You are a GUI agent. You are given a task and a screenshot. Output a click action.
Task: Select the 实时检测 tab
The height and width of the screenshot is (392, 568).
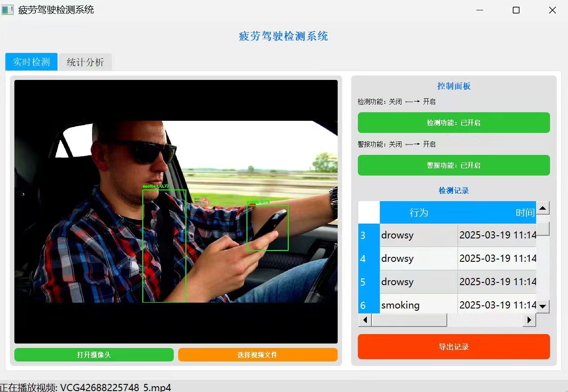tap(31, 62)
